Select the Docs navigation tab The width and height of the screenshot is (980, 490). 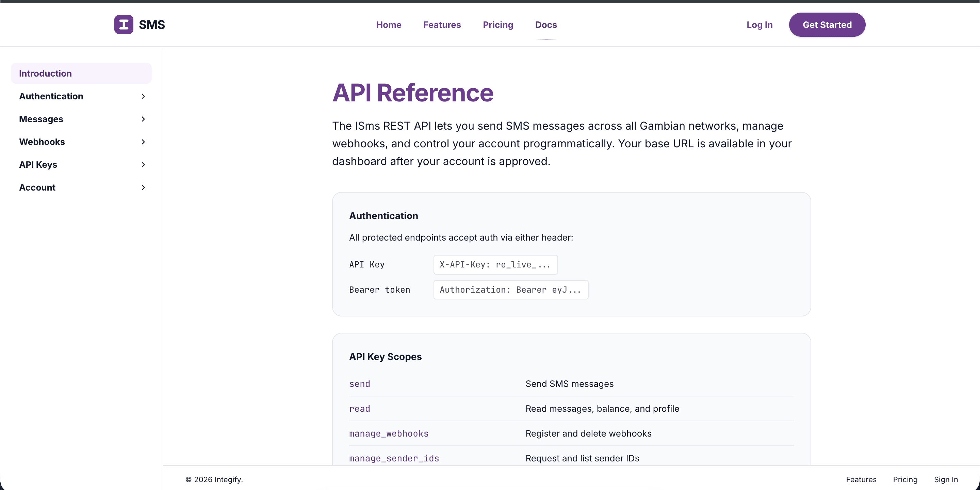[545, 25]
